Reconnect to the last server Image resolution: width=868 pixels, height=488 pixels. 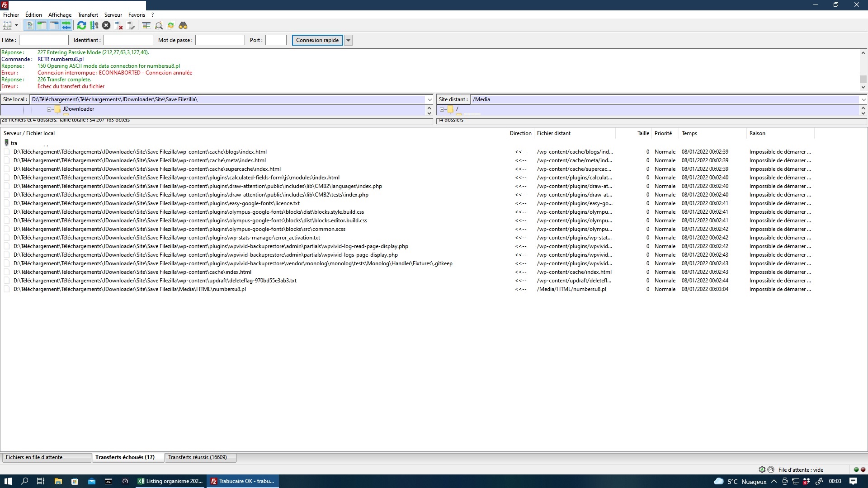(131, 25)
